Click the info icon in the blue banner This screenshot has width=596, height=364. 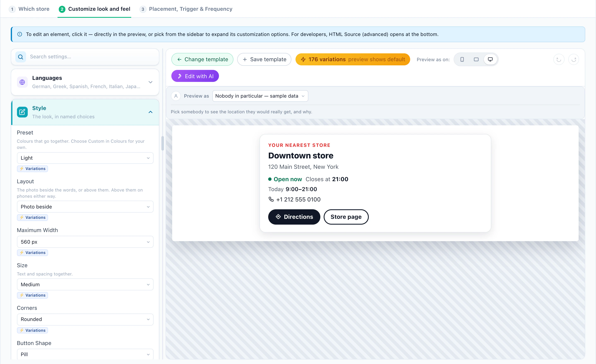[x=20, y=34]
